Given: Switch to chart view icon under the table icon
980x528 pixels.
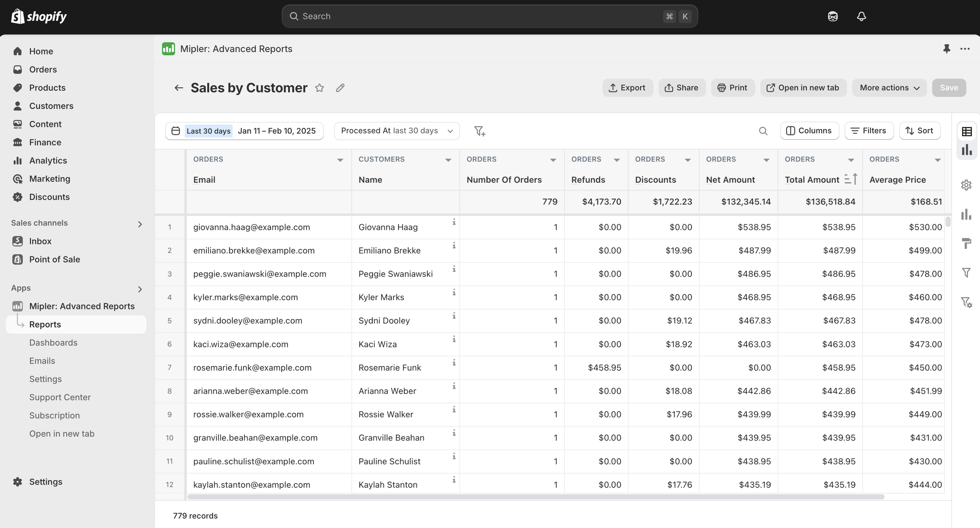Looking at the screenshot, I should point(967,150).
